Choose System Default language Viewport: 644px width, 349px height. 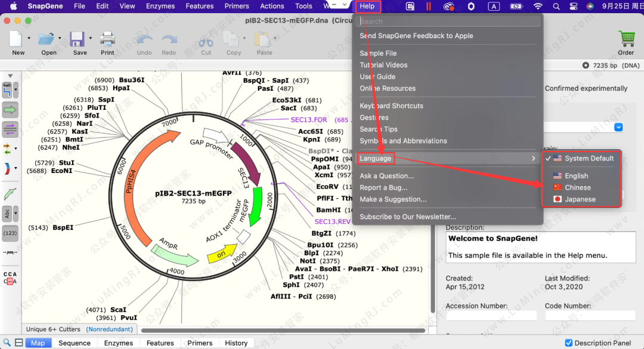click(x=589, y=158)
